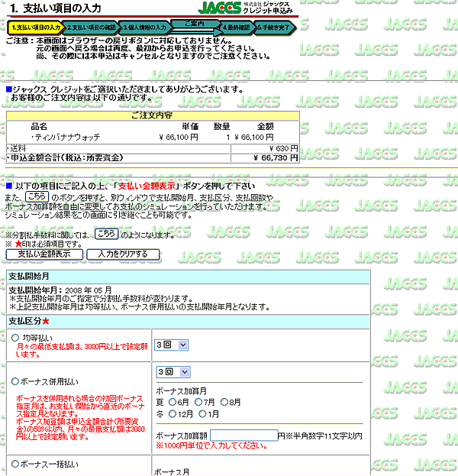Click the 支払区分 section header
The width and height of the screenshot is (458, 476).
pyautogui.click(x=188, y=321)
